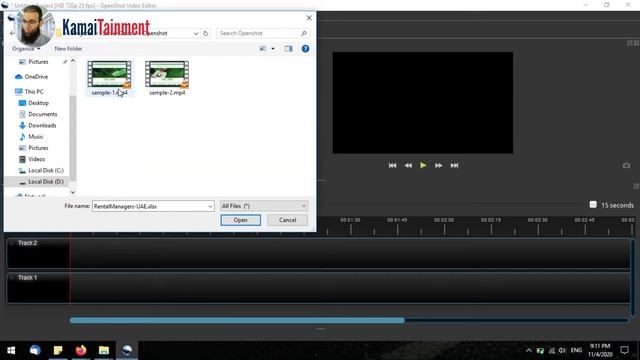Click the search magnifier icon
The width and height of the screenshot is (640, 360).
point(304,33)
